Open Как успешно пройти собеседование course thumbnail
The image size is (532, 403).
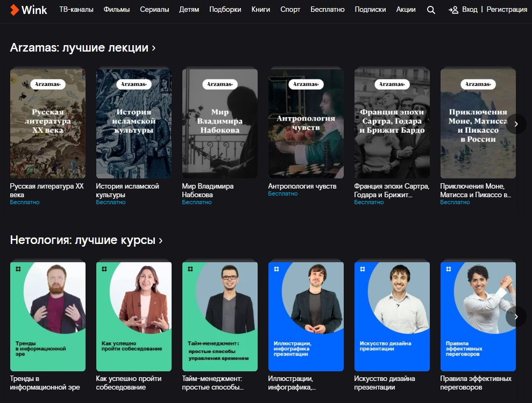point(133,316)
